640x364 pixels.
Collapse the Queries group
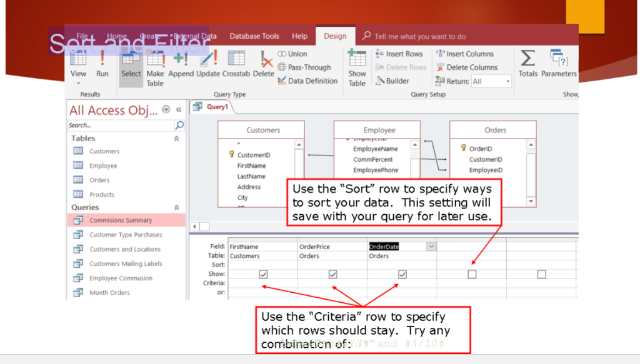click(x=177, y=207)
